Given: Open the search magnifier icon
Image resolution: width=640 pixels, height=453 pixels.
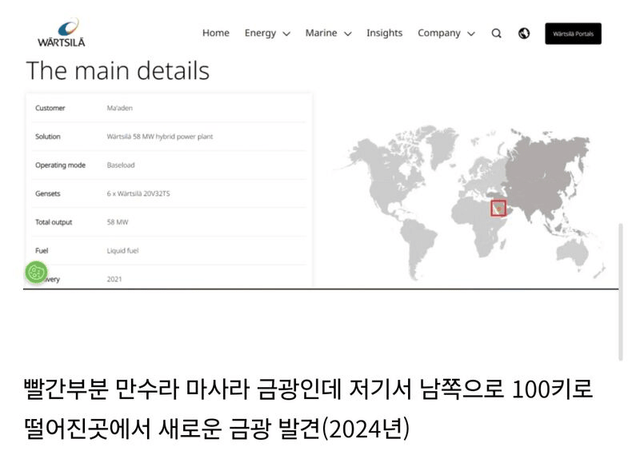Looking at the screenshot, I should pyautogui.click(x=496, y=33).
